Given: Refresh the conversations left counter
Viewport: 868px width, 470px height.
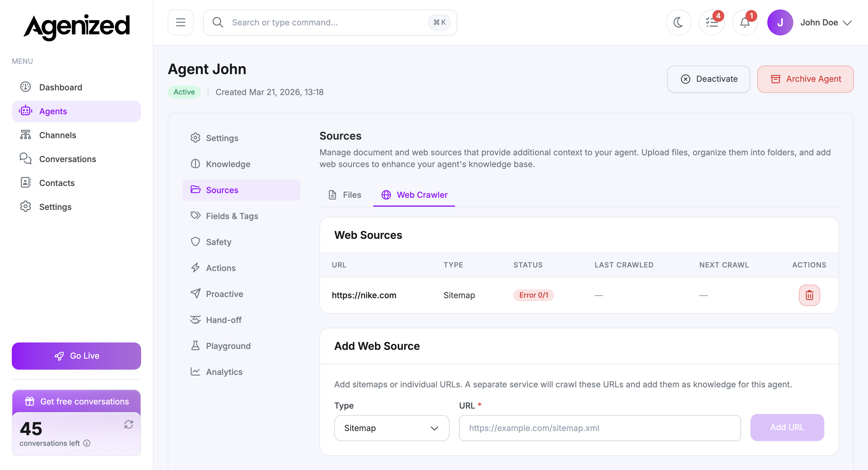Looking at the screenshot, I should coord(129,425).
